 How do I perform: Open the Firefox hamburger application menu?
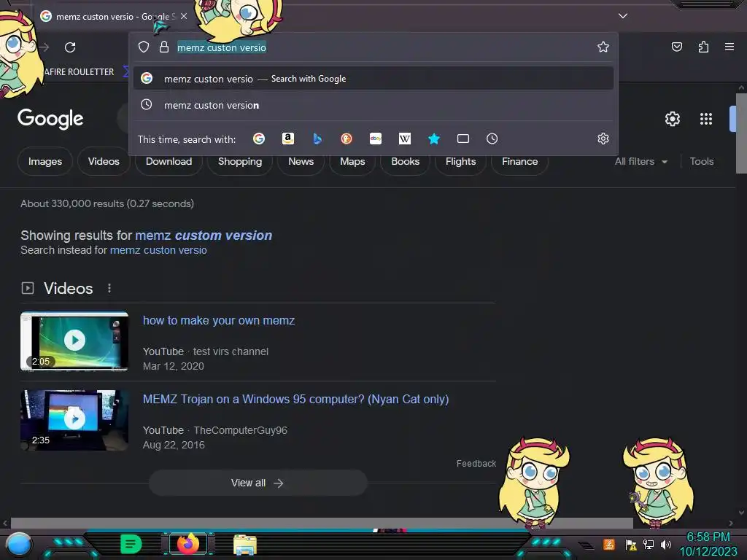tap(729, 47)
